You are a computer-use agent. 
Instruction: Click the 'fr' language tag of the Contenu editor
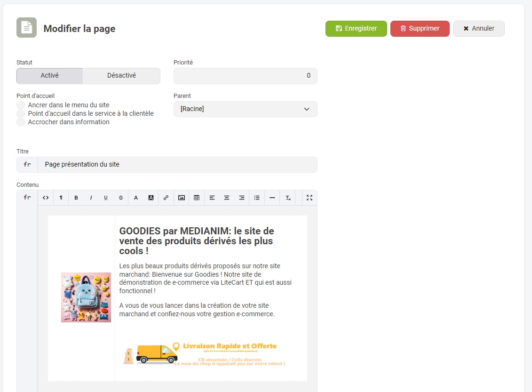pos(27,198)
